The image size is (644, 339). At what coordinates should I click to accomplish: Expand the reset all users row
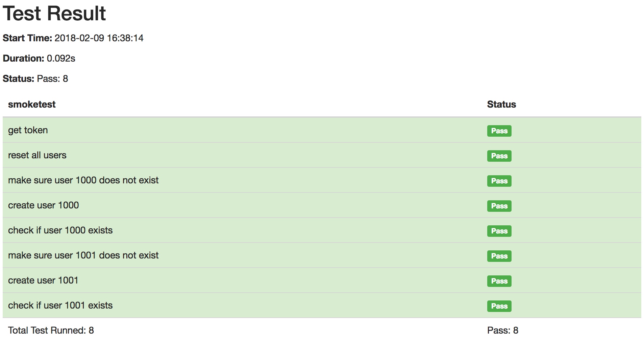pyautogui.click(x=322, y=155)
